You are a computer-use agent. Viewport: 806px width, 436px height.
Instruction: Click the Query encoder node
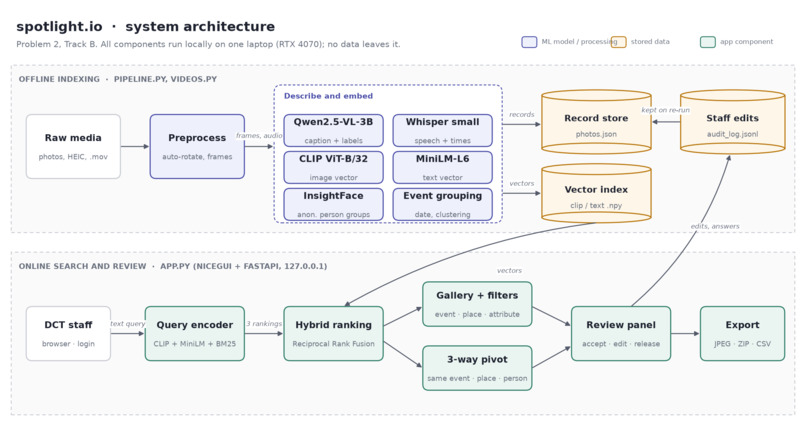(x=194, y=334)
